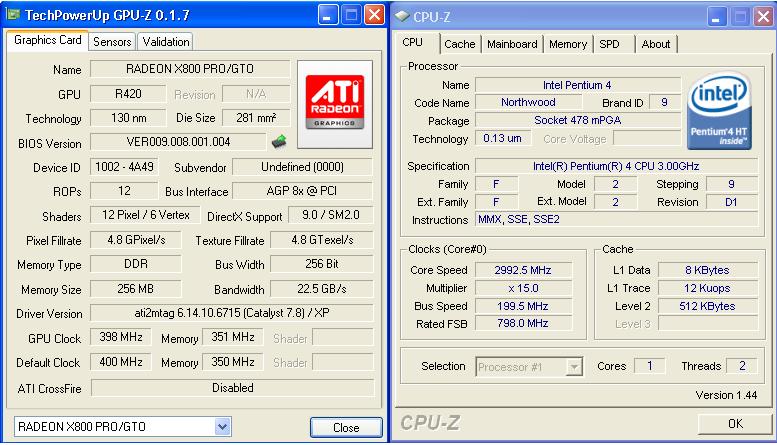Click the GPU Name field

[190, 70]
